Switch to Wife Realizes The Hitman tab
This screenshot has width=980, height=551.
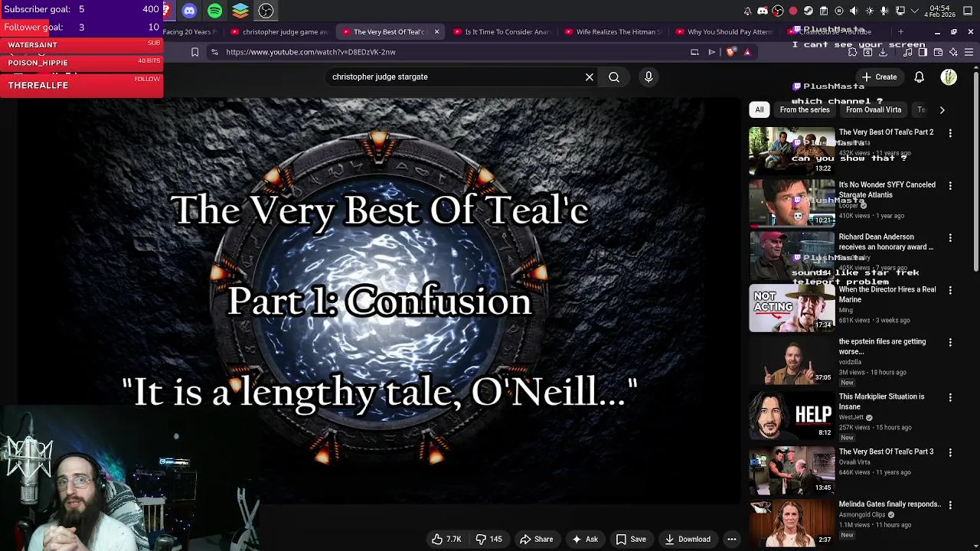[613, 31]
